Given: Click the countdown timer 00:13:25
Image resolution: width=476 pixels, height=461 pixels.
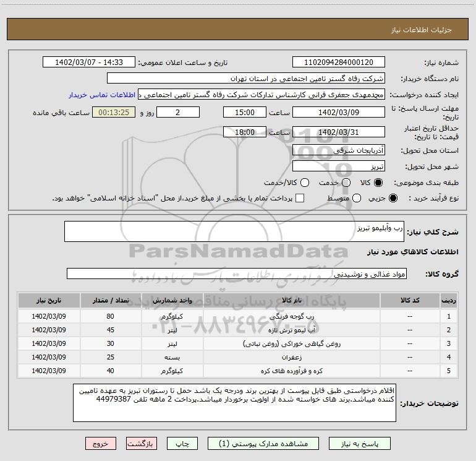Looking at the screenshot, I should point(114,112).
